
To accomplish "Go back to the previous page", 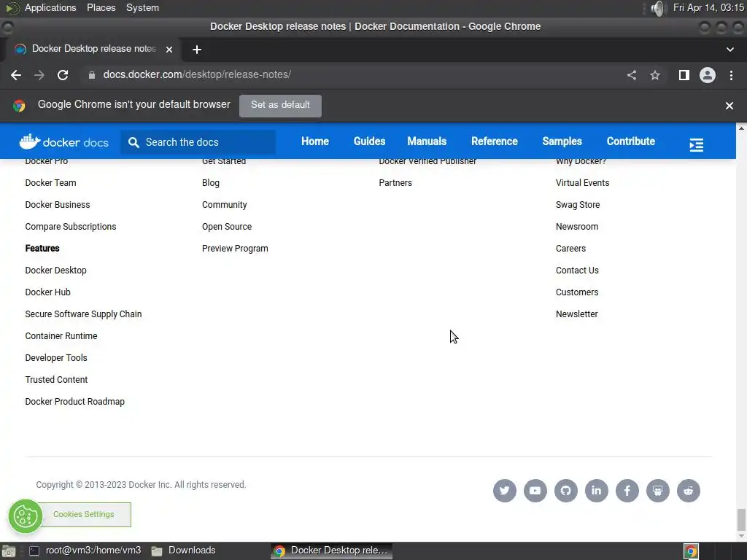I will coord(16,75).
